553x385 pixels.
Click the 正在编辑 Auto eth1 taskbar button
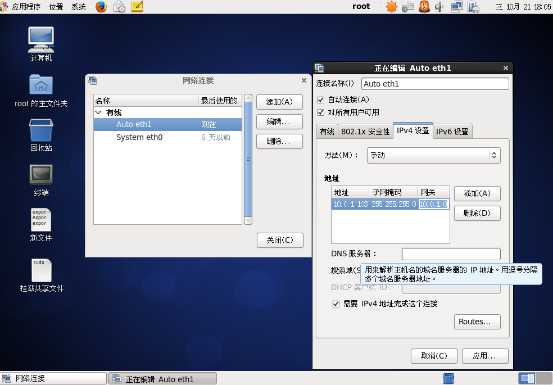coord(162,379)
